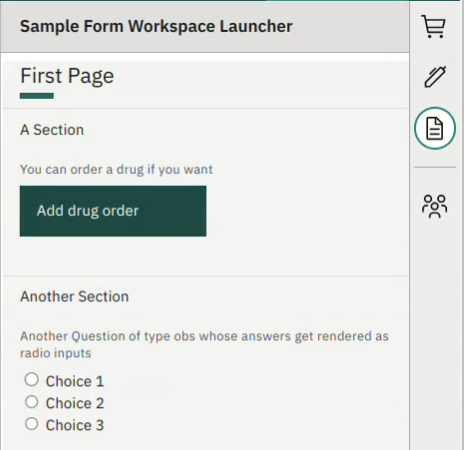Click the green underline beneath First Page
The image size is (464, 450).
tap(37, 96)
